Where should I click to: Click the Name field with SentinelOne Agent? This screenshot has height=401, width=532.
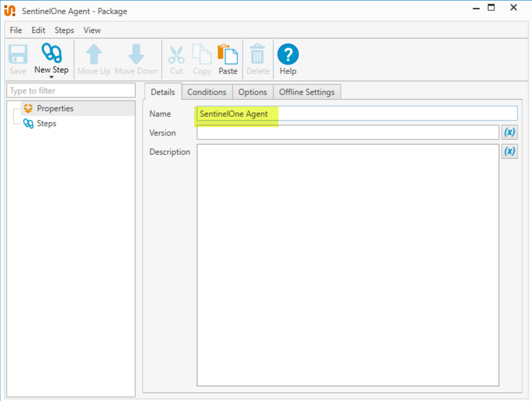357,114
